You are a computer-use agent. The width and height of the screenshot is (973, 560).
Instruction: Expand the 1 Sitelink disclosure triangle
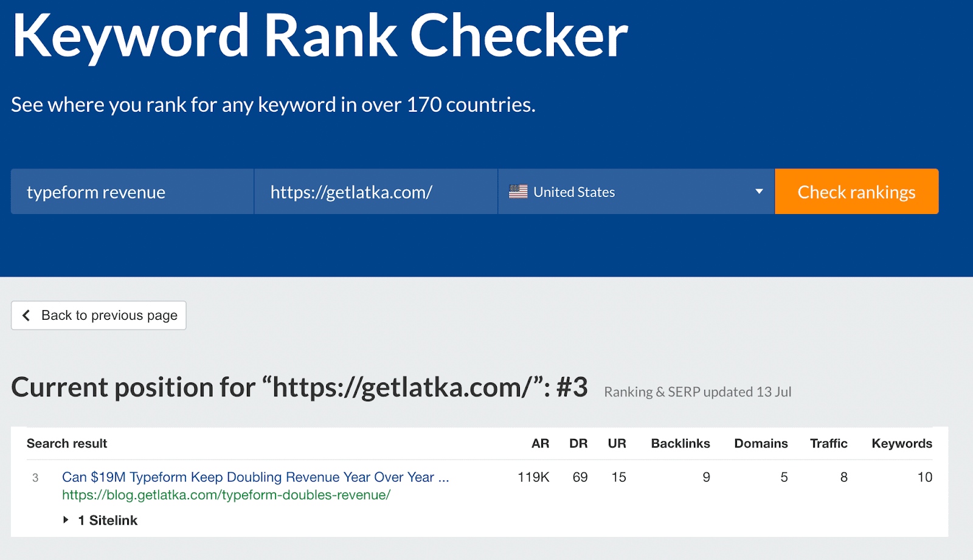[66, 520]
